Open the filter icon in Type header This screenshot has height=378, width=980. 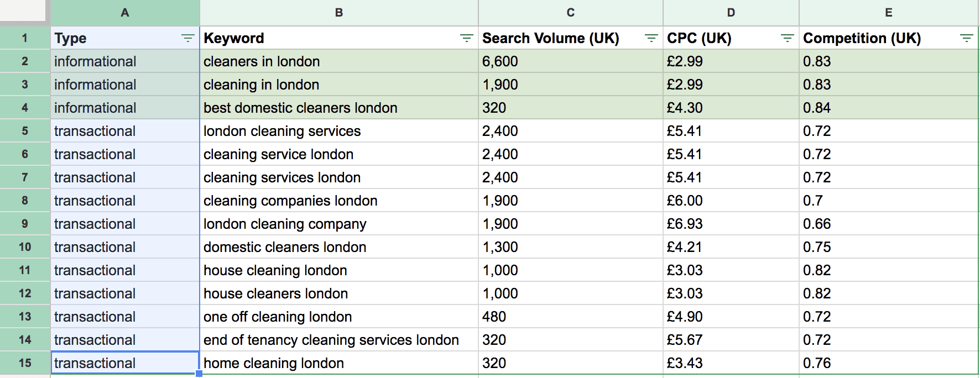pyautogui.click(x=188, y=38)
